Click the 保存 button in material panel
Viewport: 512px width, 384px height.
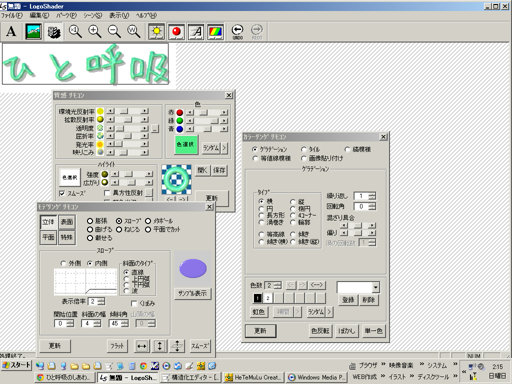(x=219, y=170)
